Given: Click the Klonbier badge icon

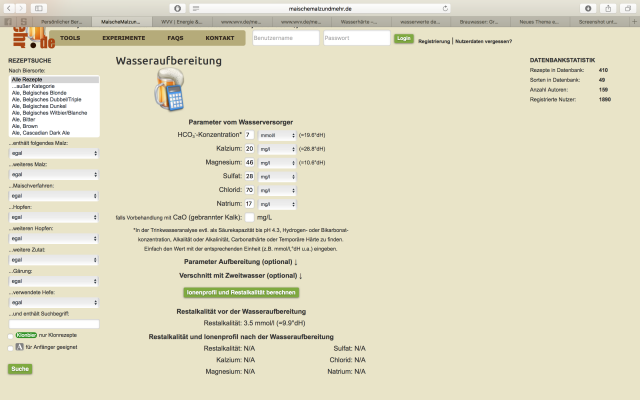Looking at the screenshot, I should pos(26,336).
